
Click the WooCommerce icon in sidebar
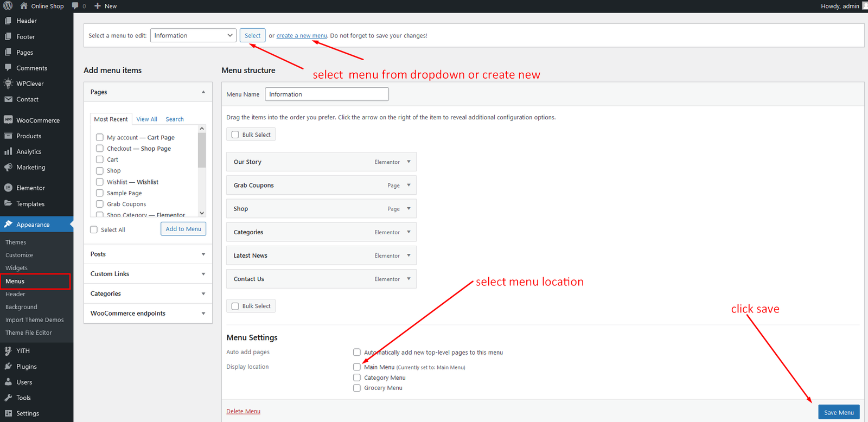point(8,120)
